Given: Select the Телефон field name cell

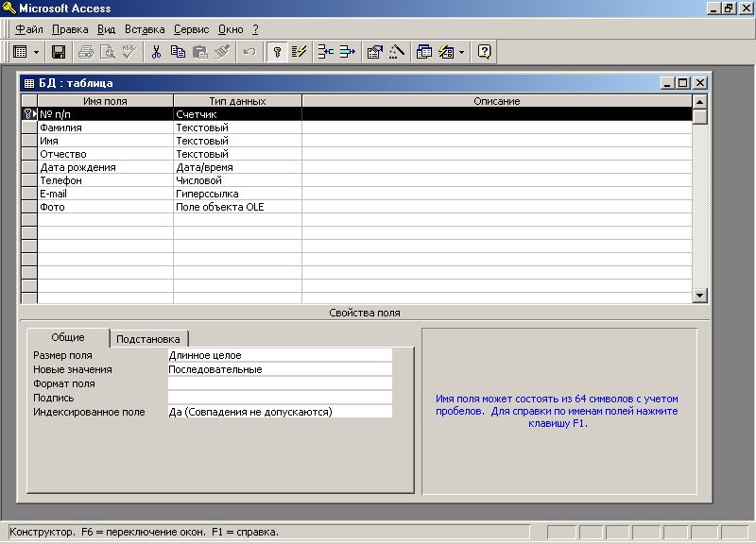Looking at the screenshot, I should [x=105, y=180].
